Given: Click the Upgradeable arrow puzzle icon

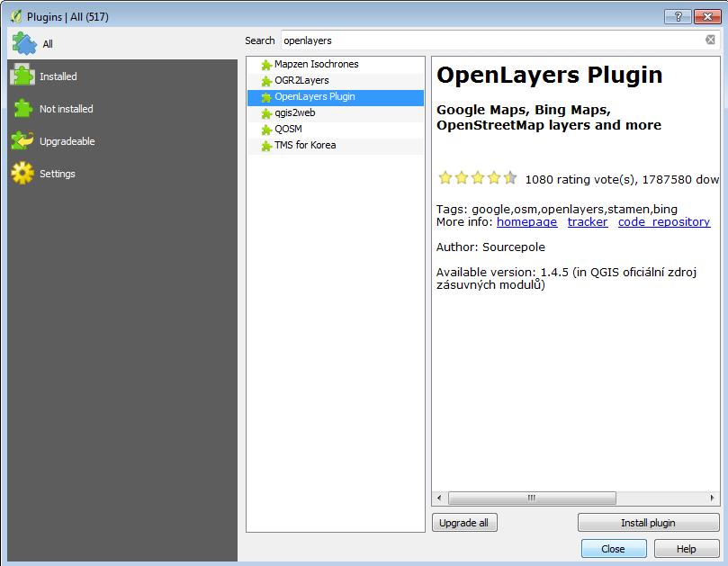Looking at the screenshot, I should click(22, 140).
